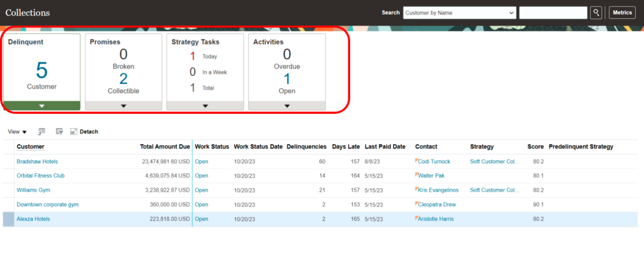
Task: Sort by Days Late column header
Action: click(346, 147)
